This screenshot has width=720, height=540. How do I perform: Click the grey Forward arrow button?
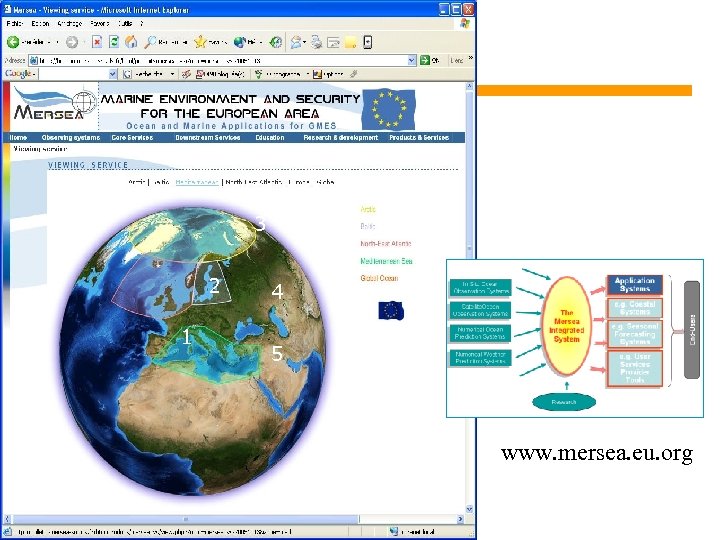(72, 42)
